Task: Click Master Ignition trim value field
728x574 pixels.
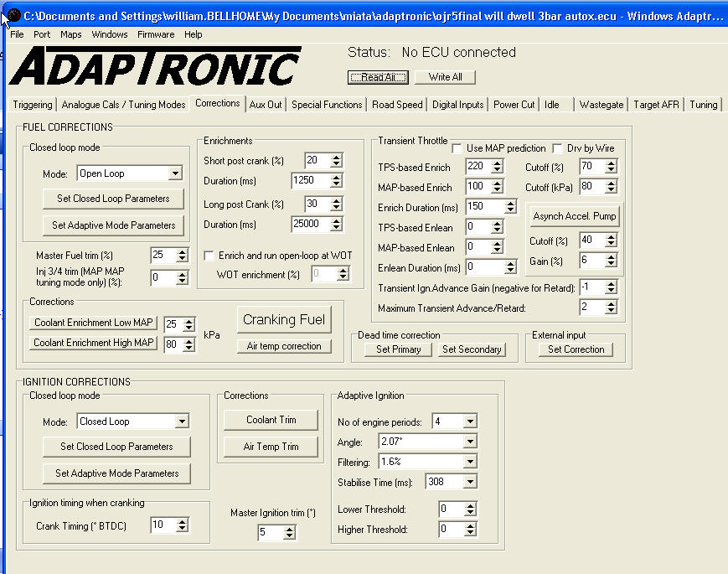Action: click(x=271, y=532)
